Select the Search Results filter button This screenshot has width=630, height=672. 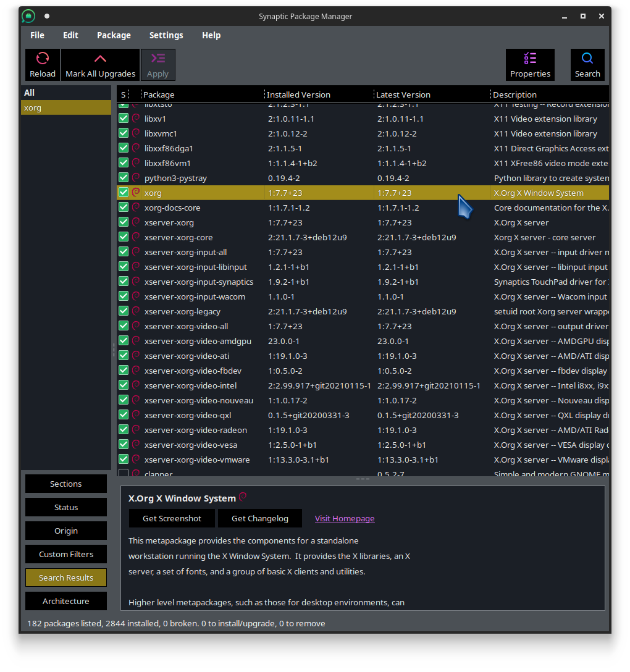tap(66, 577)
